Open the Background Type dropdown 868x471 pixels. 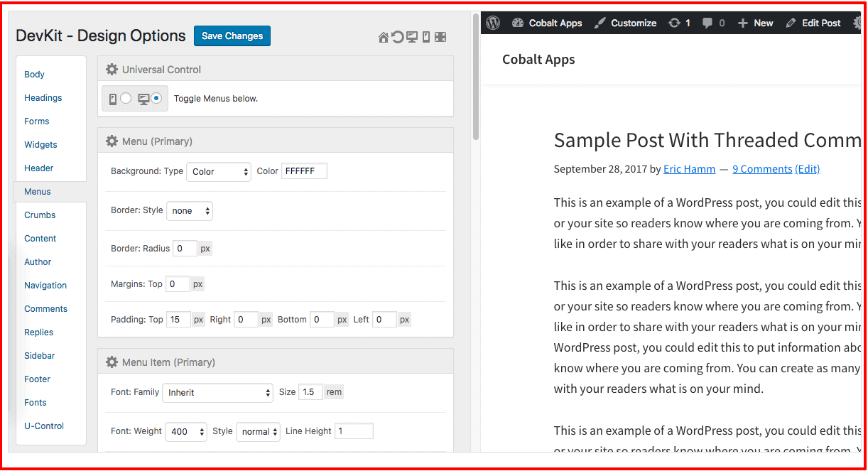click(219, 172)
